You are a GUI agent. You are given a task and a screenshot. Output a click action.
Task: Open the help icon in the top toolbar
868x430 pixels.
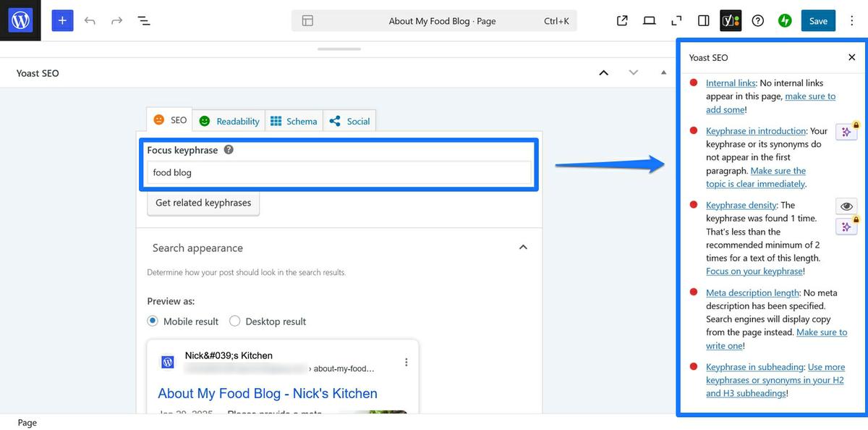tap(757, 20)
